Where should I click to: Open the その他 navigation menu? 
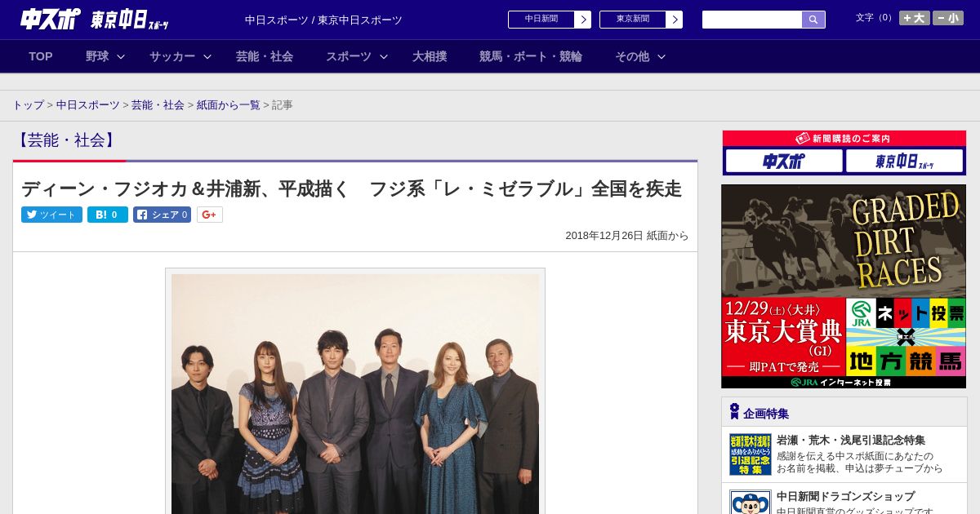pos(632,56)
